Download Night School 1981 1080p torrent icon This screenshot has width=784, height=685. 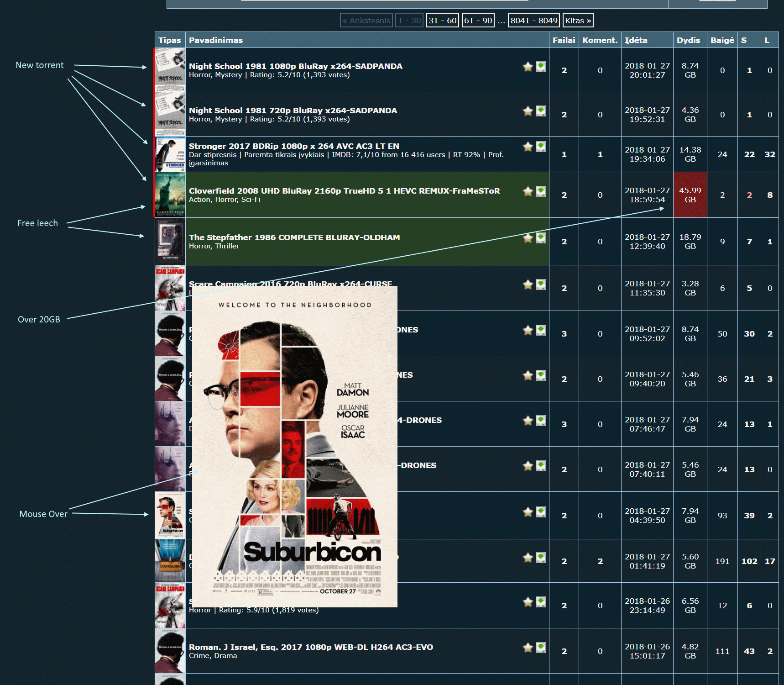pos(541,67)
